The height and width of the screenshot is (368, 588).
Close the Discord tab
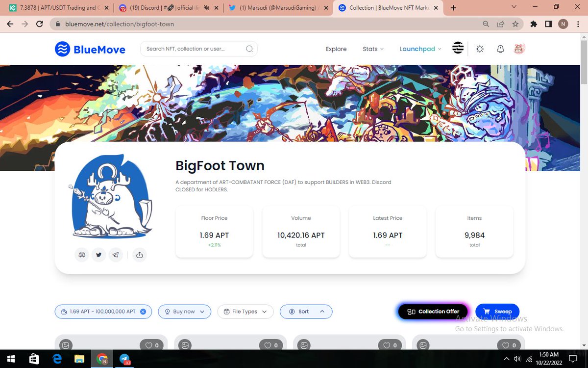(216, 8)
